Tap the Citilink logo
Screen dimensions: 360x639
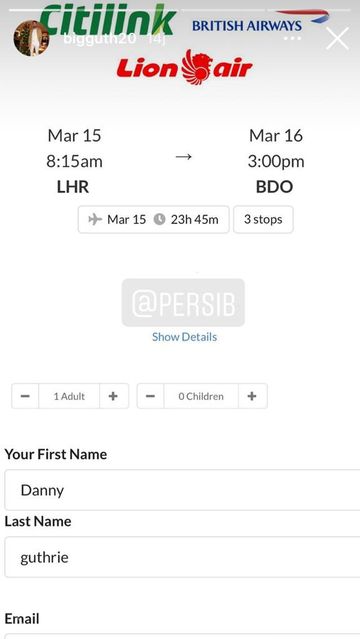(x=108, y=20)
